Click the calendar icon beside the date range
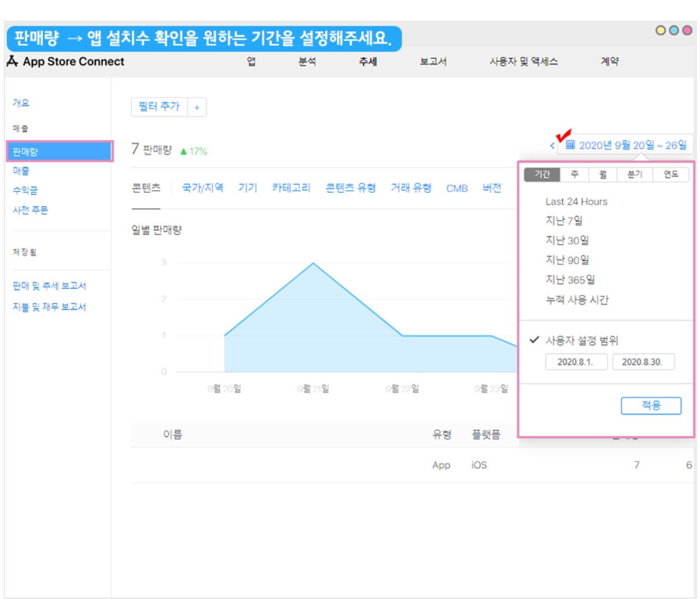This screenshot has height=599, width=700. (570, 144)
